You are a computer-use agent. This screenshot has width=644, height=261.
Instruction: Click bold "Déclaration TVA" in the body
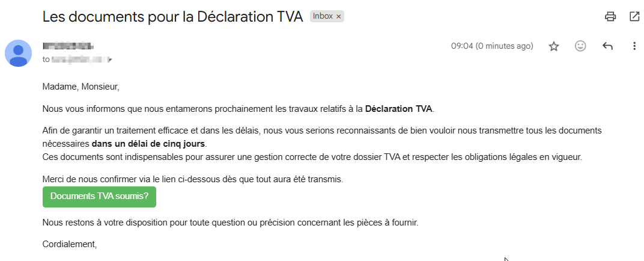click(398, 109)
